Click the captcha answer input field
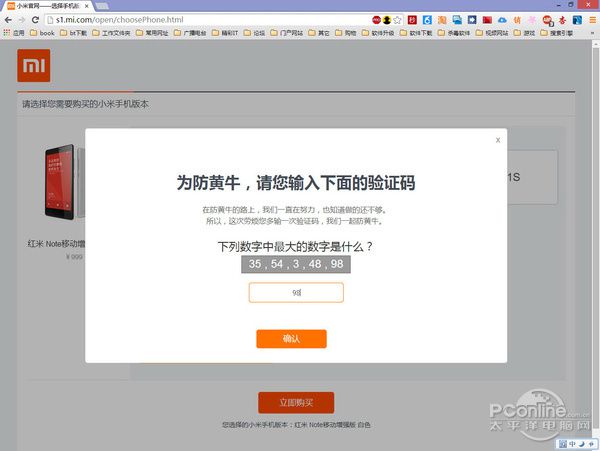The width and height of the screenshot is (600, 451). tap(296, 292)
